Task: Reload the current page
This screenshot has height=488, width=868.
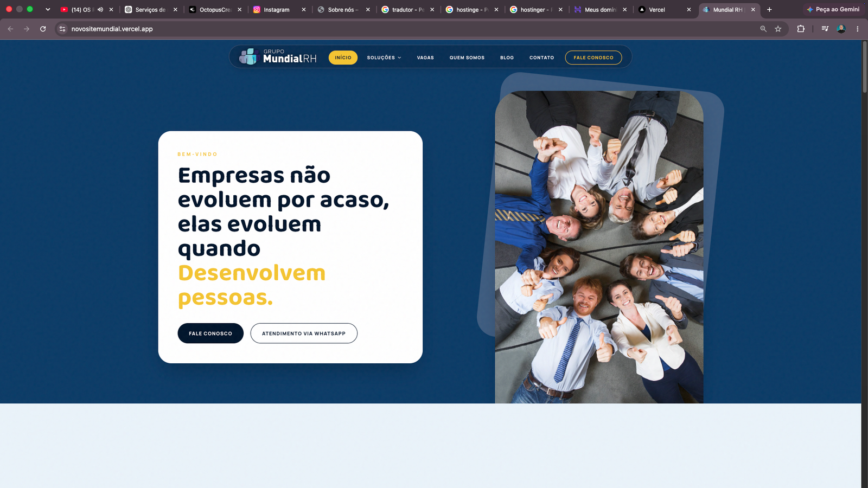Action: [x=43, y=29]
